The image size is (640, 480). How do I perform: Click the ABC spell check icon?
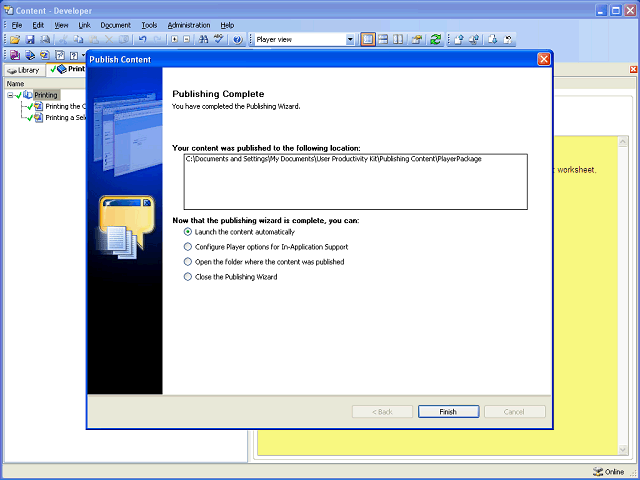(219, 40)
